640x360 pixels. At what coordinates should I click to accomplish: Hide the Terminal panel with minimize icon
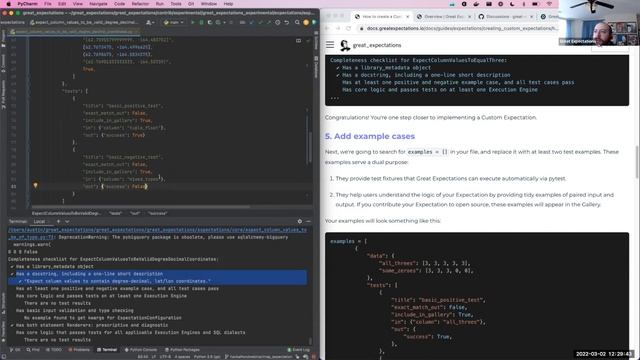308,221
